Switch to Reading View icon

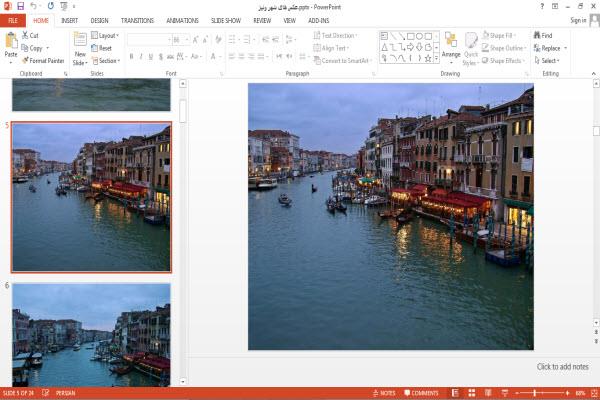tap(488, 393)
